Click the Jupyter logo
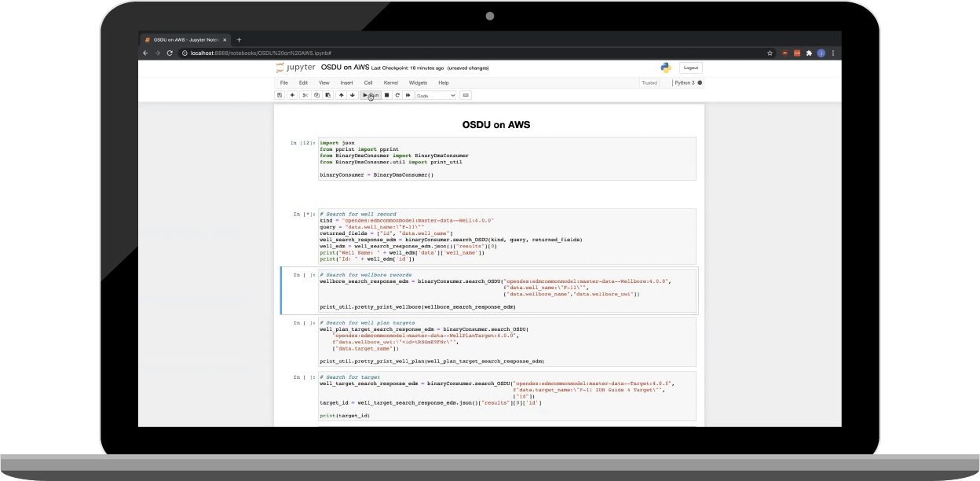This screenshot has height=481, width=980. point(297,68)
